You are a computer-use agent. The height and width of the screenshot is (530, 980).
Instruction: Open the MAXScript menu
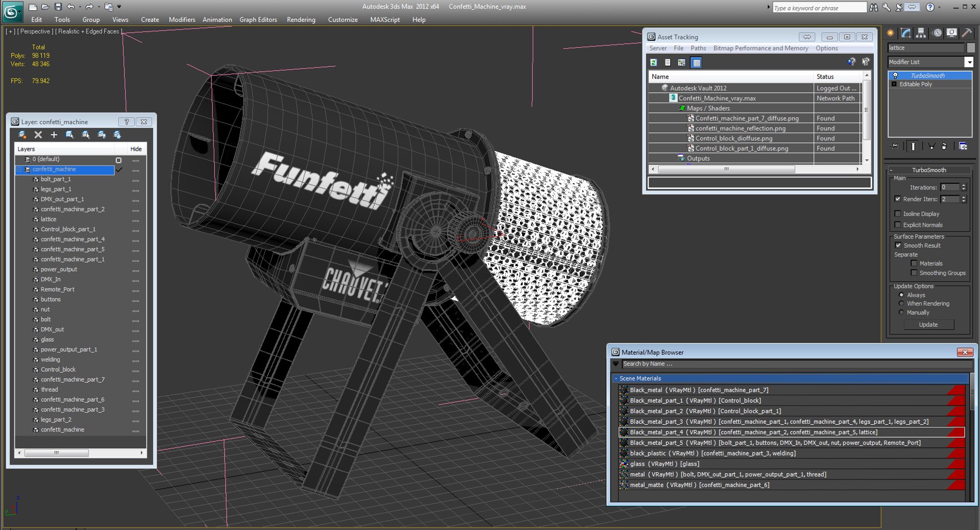385,20
